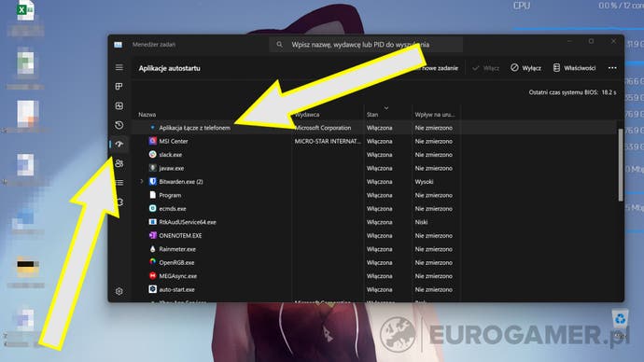644x362 pixels.
Task: Open the Users page icon
Action: tap(119, 163)
